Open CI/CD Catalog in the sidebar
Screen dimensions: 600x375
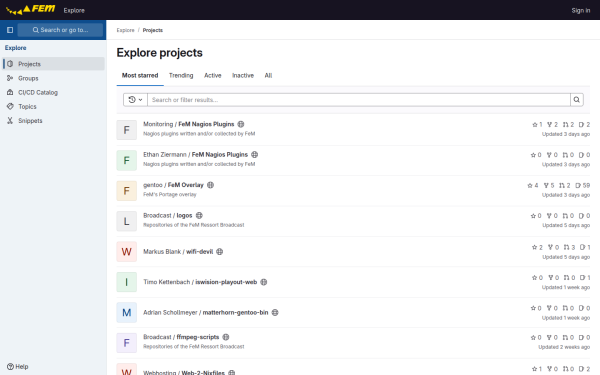(x=54, y=92)
